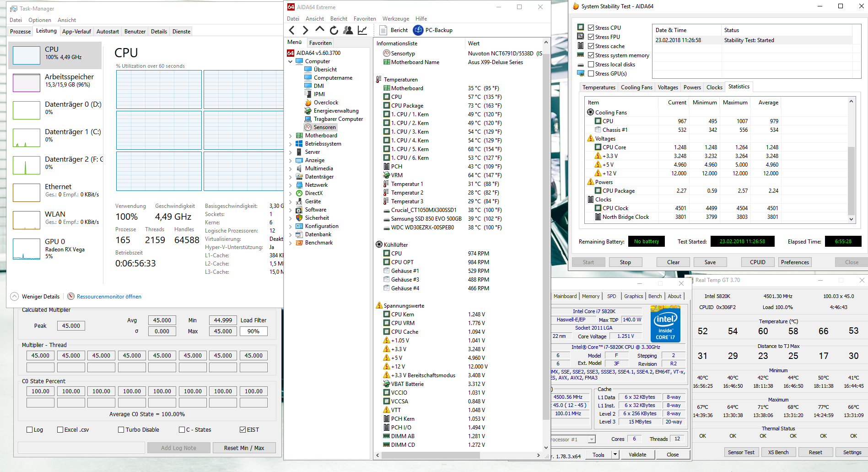The image size is (868, 472).
Task: Expand the Sicherheit tree node
Action: [290, 218]
